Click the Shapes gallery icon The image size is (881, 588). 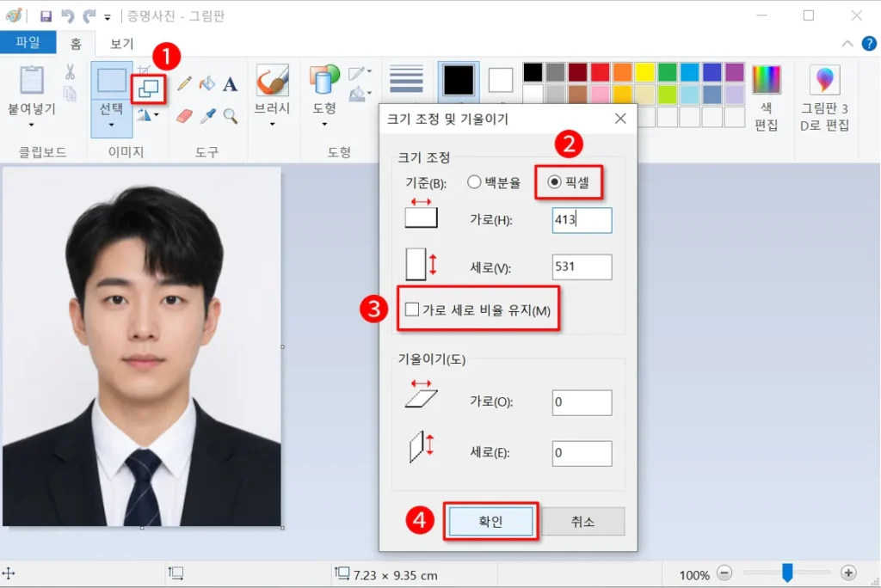click(x=324, y=79)
